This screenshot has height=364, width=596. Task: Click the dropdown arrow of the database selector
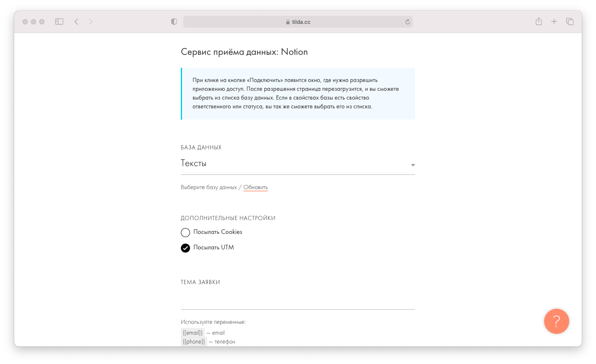(x=413, y=165)
